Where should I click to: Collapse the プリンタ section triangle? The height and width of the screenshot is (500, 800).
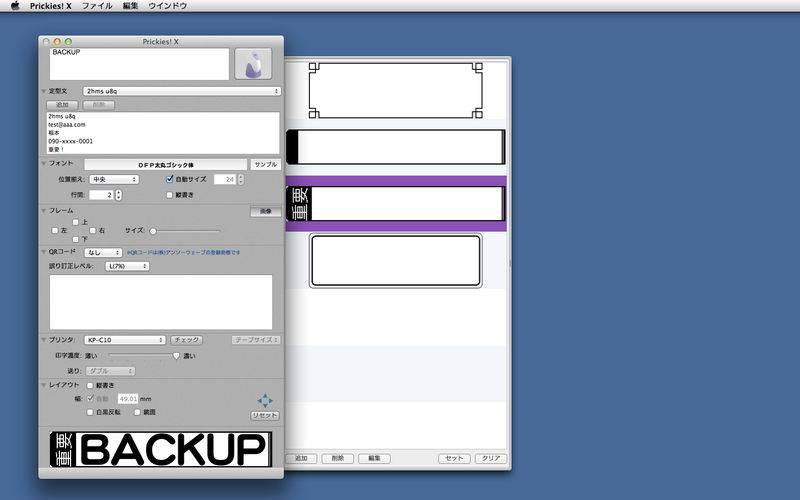(x=44, y=340)
